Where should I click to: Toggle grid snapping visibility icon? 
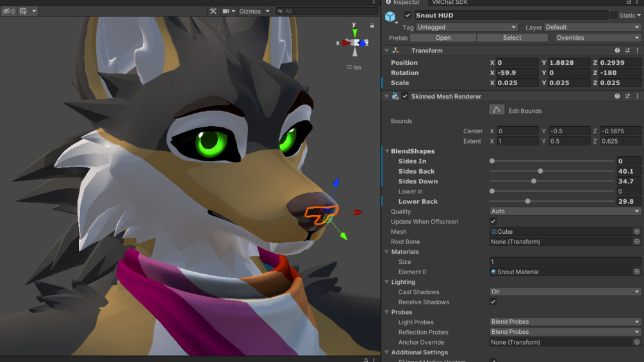coord(24,11)
